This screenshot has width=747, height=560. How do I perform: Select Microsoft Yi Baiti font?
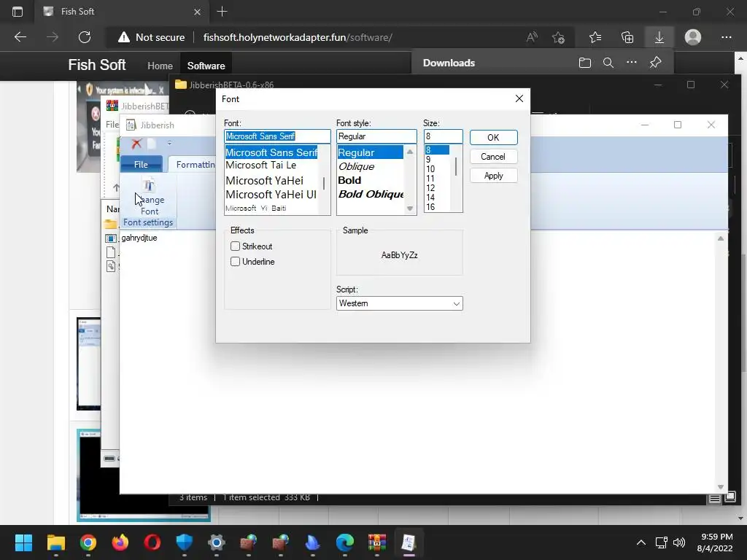tap(256, 208)
